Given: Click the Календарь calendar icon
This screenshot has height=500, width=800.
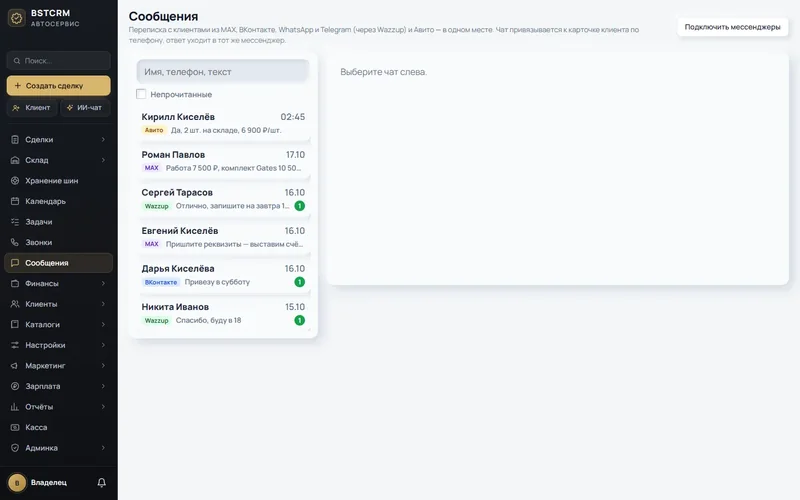Looking at the screenshot, I should click(x=15, y=201).
